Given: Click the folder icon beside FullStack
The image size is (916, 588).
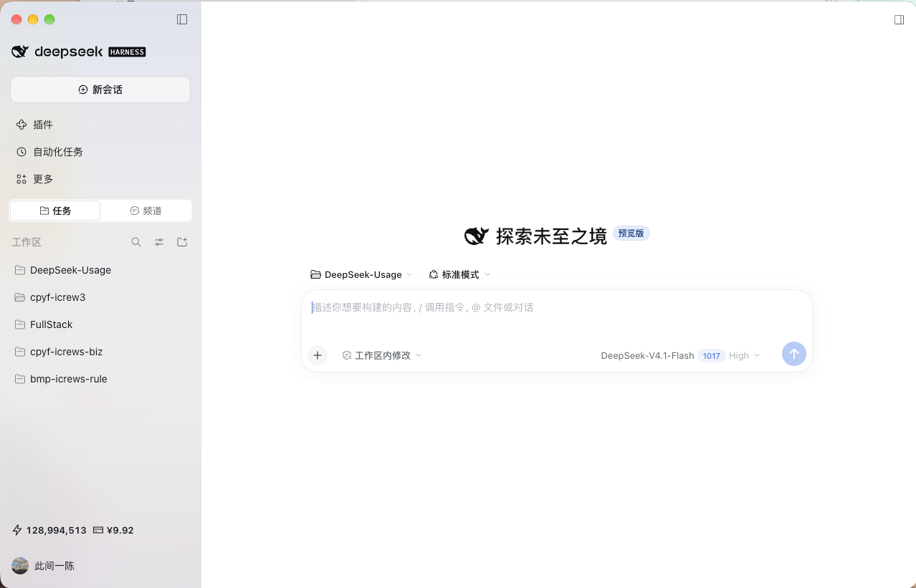Looking at the screenshot, I should 20,324.
